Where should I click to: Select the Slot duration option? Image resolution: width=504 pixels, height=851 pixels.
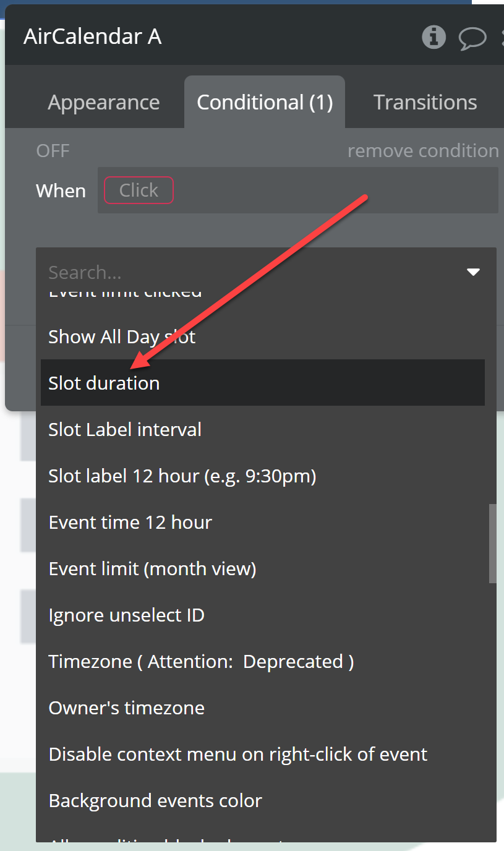click(263, 383)
